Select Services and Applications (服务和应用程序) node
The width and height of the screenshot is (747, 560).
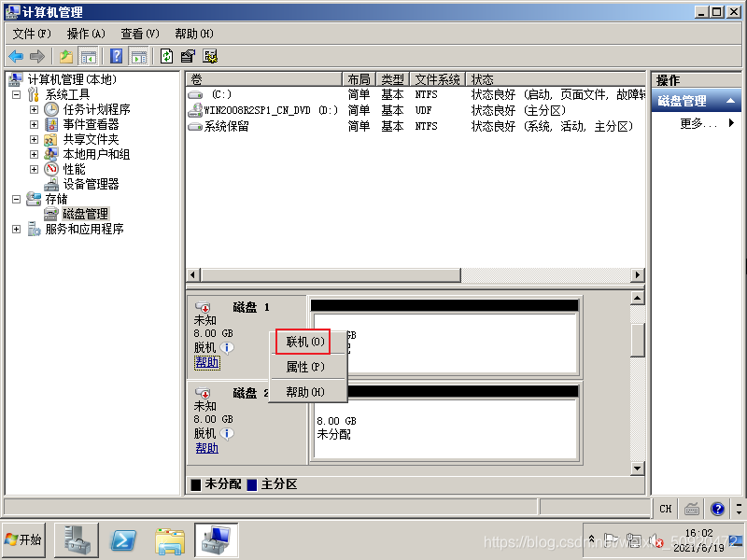tap(84, 229)
